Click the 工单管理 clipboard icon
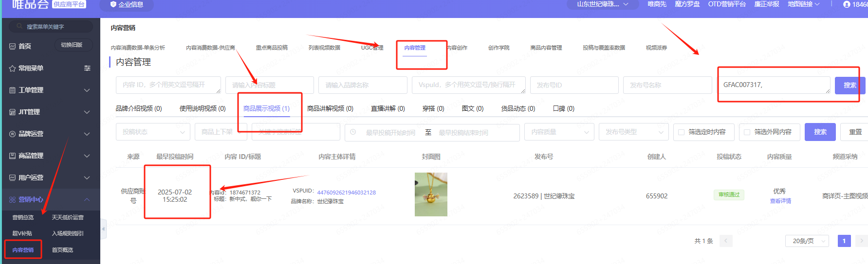Viewport: 868px width, 264px height. [x=13, y=90]
